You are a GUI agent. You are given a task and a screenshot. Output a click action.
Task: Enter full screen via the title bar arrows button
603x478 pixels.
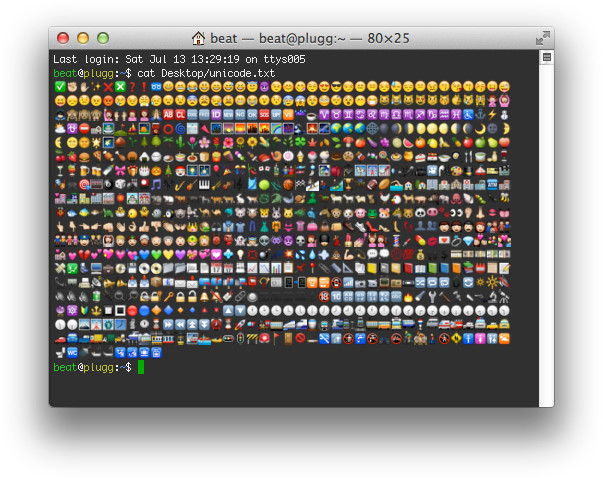click(x=543, y=38)
